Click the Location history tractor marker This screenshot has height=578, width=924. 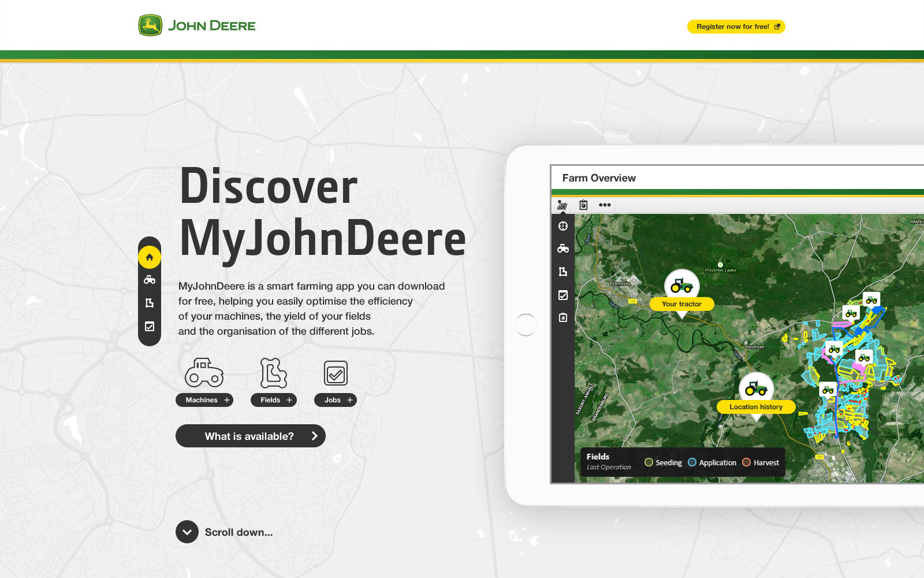[x=756, y=388]
